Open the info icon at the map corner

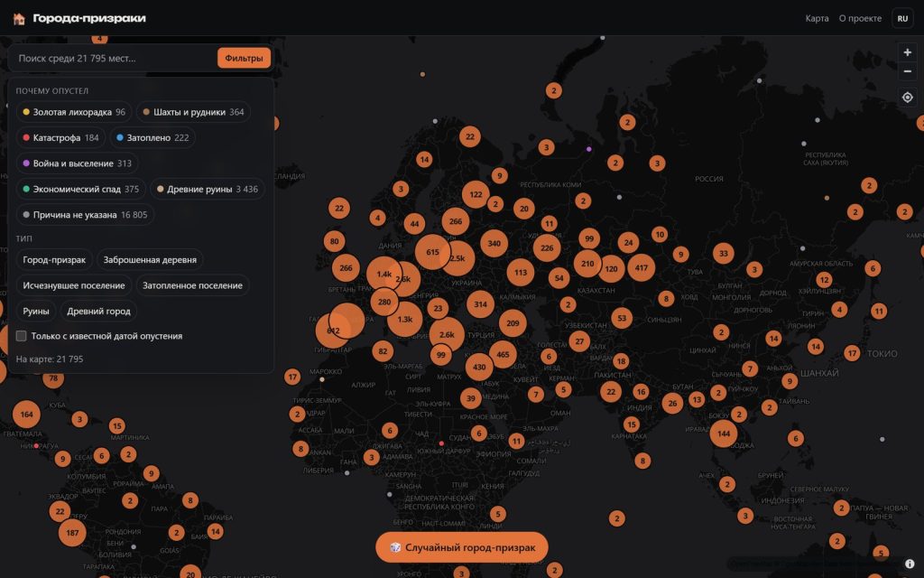pos(910,564)
